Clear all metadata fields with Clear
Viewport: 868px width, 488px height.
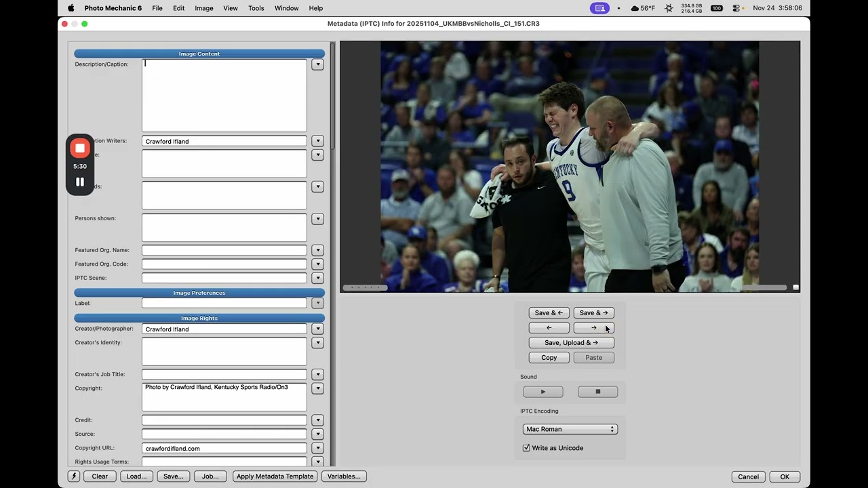100,476
